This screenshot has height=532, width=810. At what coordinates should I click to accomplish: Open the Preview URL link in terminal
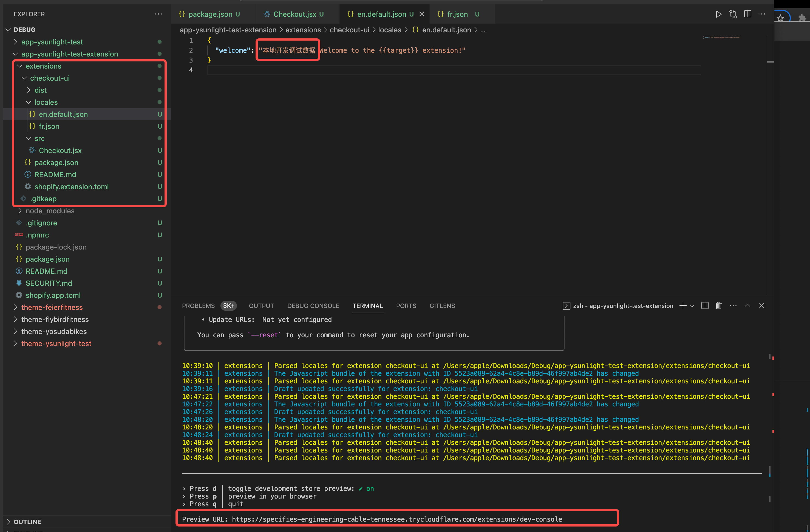(396, 519)
